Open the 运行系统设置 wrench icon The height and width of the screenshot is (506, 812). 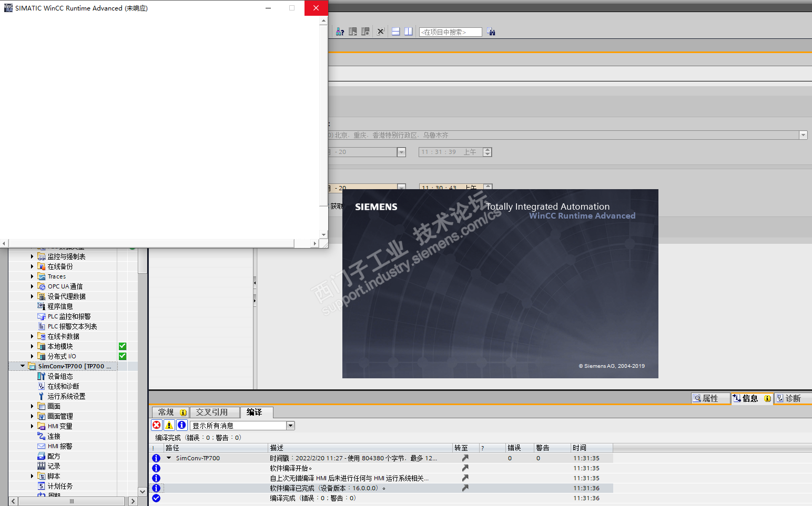click(x=41, y=396)
